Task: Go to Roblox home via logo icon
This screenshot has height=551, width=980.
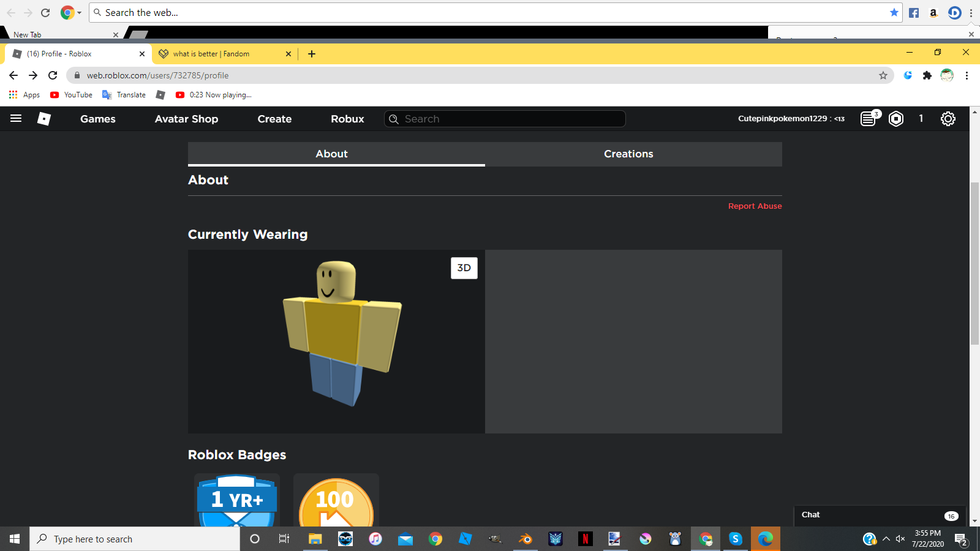Action: (44, 118)
